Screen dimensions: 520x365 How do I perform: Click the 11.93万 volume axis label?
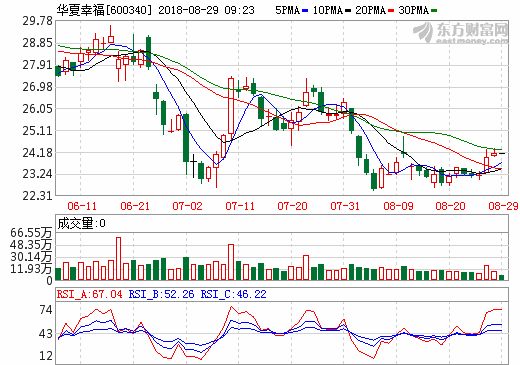tap(31, 269)
